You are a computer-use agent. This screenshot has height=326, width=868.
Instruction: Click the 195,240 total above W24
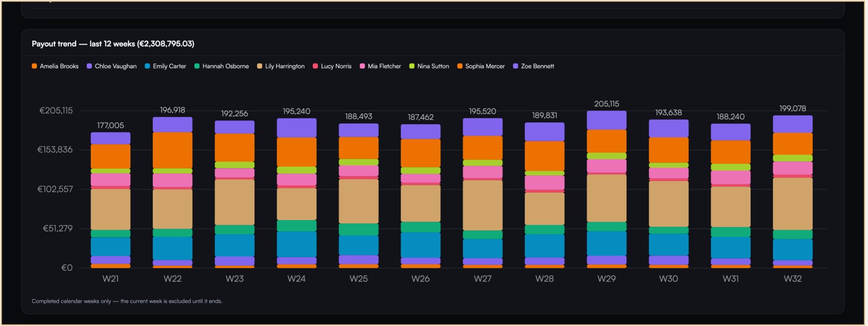[296, 111]
